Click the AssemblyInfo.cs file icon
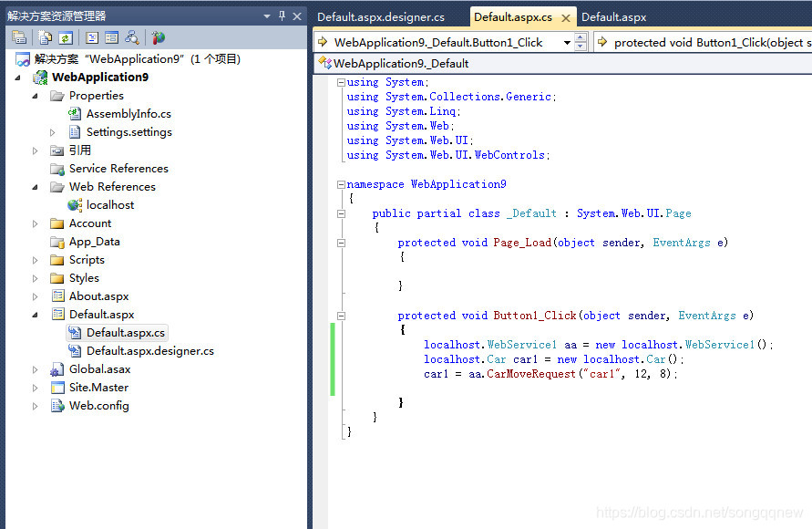This screenshot has height=529, width=812. pos(75,113)
